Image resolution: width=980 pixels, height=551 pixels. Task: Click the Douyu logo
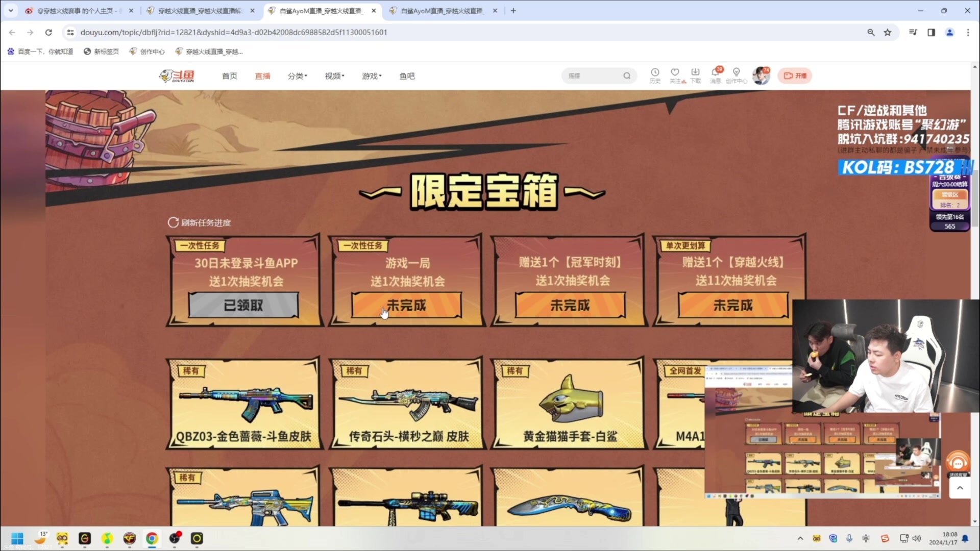tap(177, 76)
